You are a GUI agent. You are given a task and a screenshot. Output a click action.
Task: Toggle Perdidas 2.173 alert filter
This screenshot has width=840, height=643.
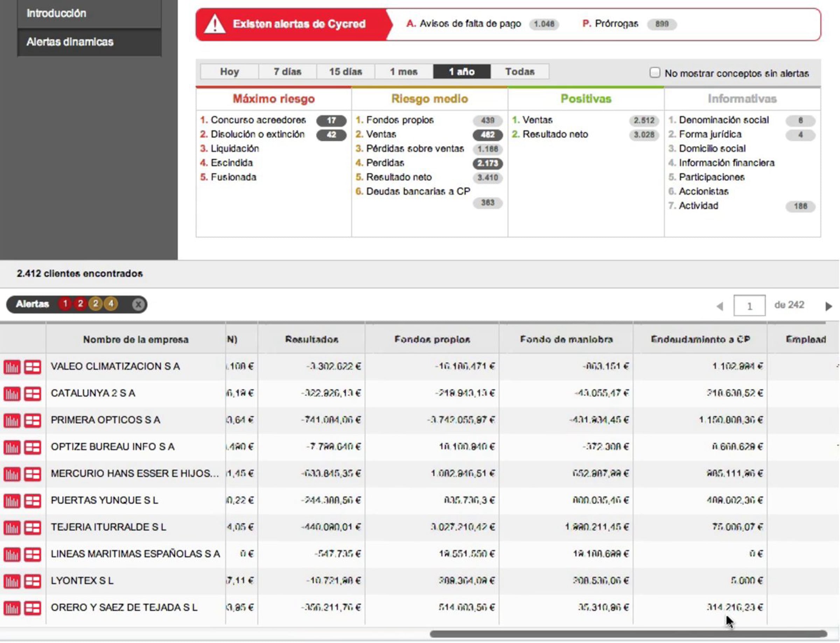(x=488, y=163)
